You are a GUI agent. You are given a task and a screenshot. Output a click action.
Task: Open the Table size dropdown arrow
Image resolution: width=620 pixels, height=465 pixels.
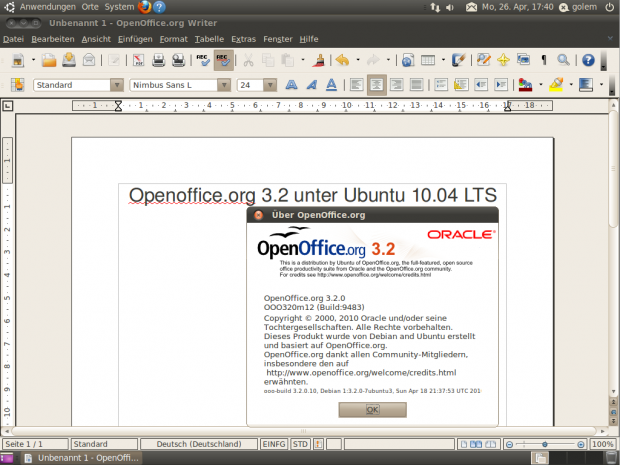pyautogui.click(x=443, y=60)
